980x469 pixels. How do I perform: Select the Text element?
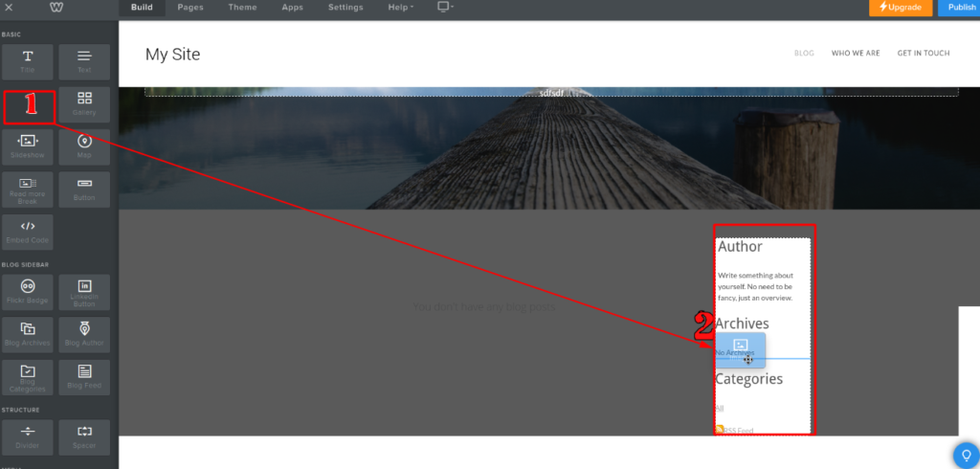pos(84,61)
